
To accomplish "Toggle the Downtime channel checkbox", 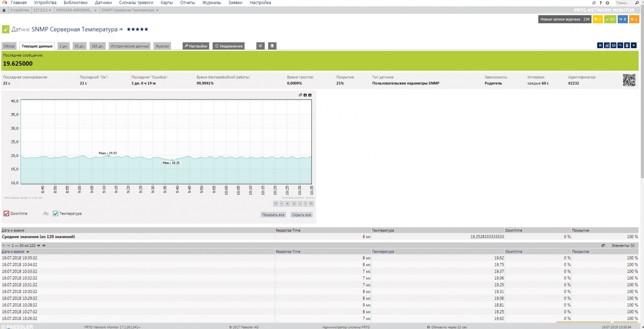I will [x=6, y=213].
